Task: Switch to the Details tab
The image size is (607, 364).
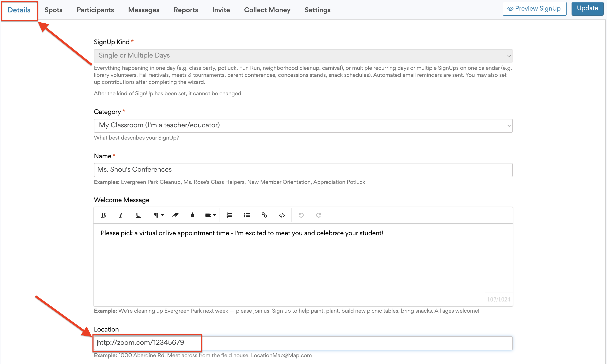Action: [x=19, y=10]
